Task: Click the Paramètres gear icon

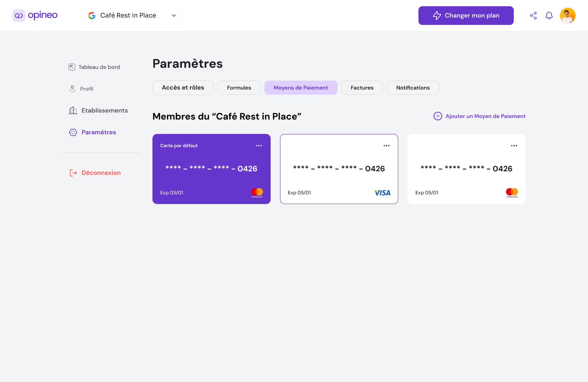Action: pos(73,132)
